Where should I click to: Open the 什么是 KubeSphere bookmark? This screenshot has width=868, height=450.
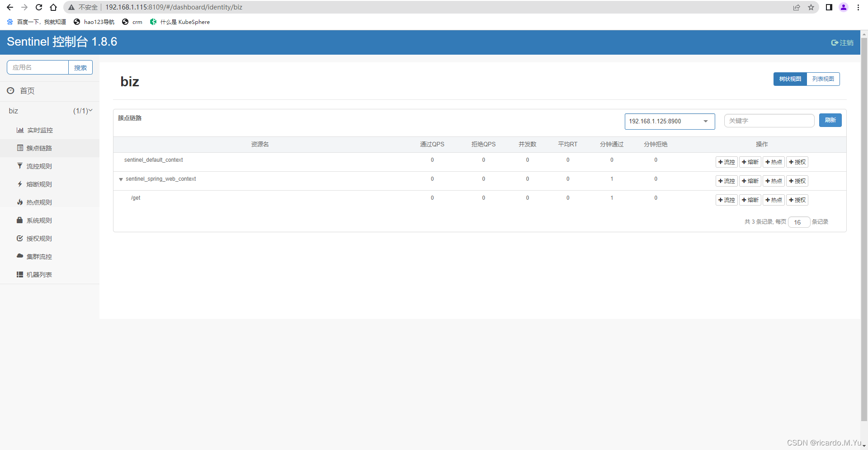click(180, 22)
